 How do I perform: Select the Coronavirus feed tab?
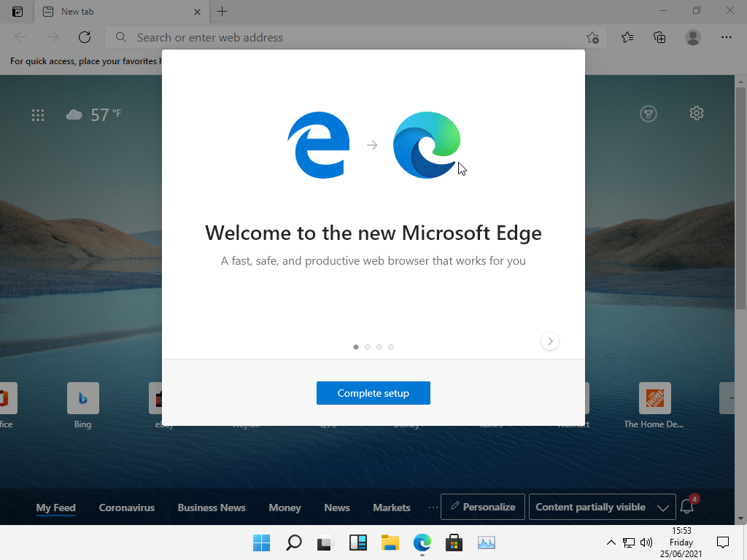(127, 507)
